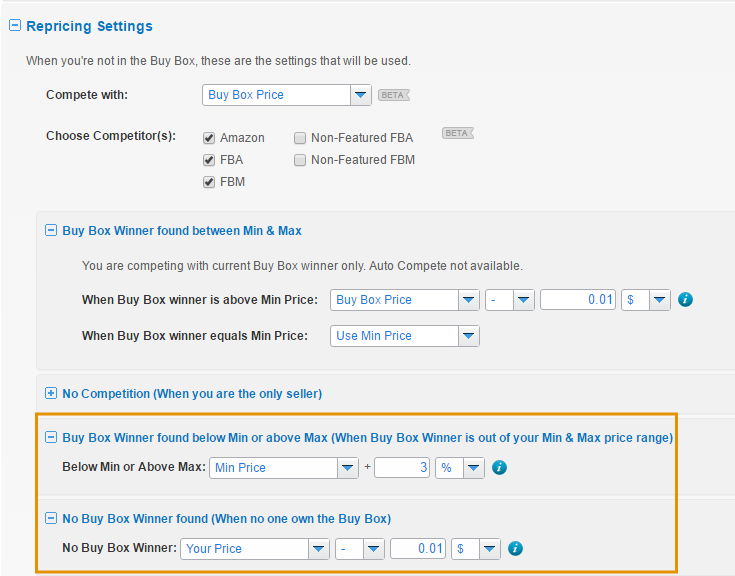Expand the No Competition section
Image resolution: width=735 pixels, height=576 pixels.
51,393
